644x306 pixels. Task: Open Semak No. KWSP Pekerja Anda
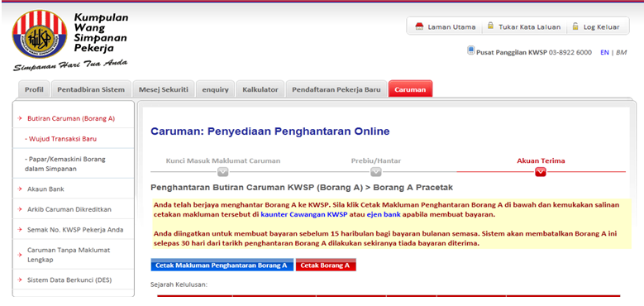click(75, 230)
